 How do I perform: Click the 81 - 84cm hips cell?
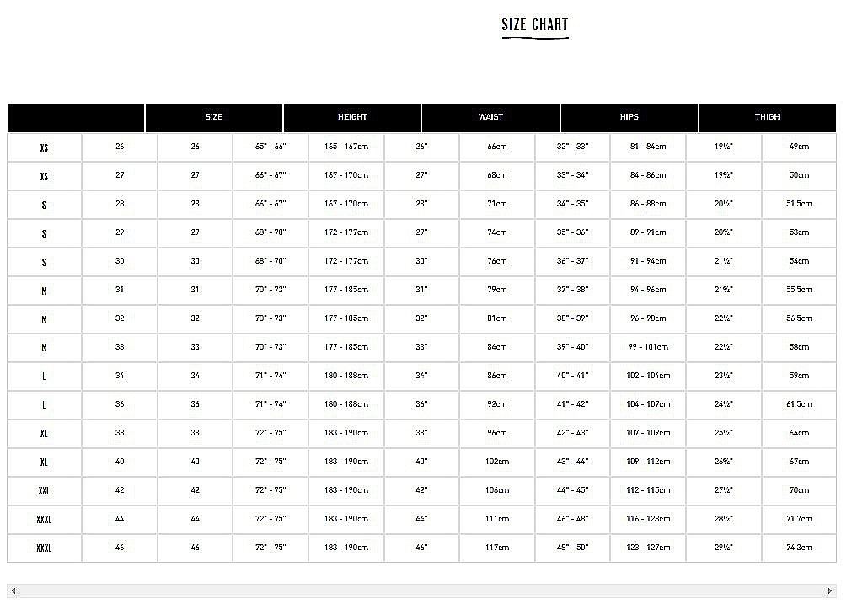[648, 147]
